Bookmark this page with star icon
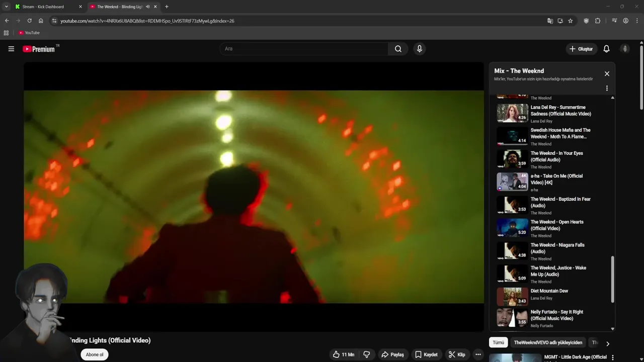This screenshot has height=362, width=644. click(570, 21)
